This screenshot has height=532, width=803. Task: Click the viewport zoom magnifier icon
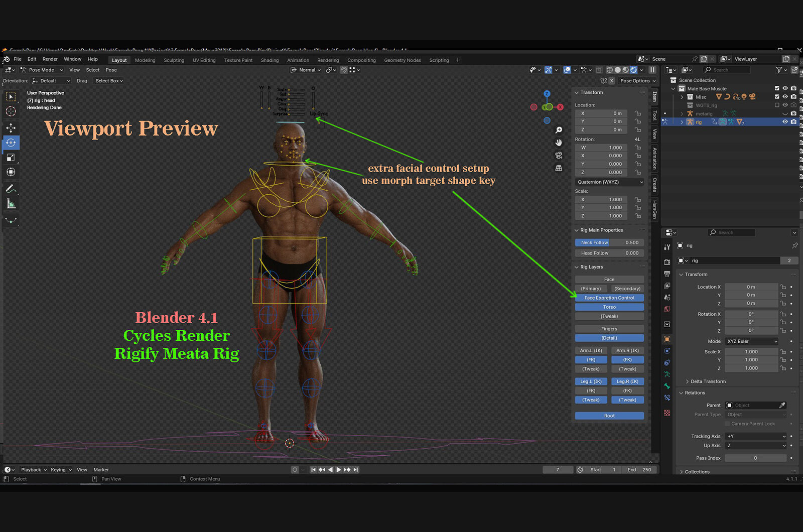559,130
